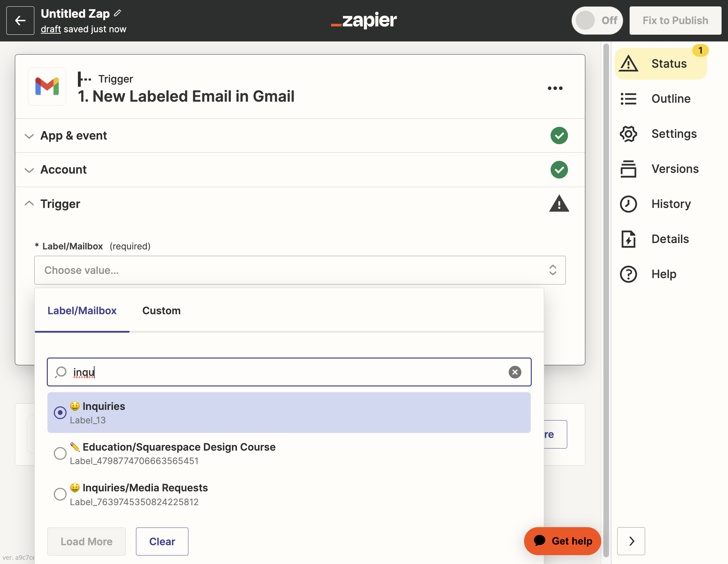Click the Account green checkmark

click(x=559, y=170)
